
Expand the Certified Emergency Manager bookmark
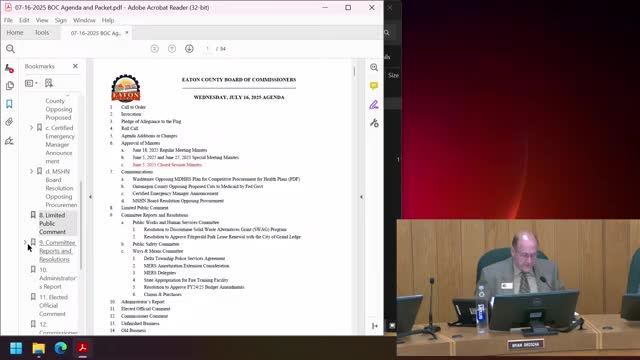click(x=31, y=128)
